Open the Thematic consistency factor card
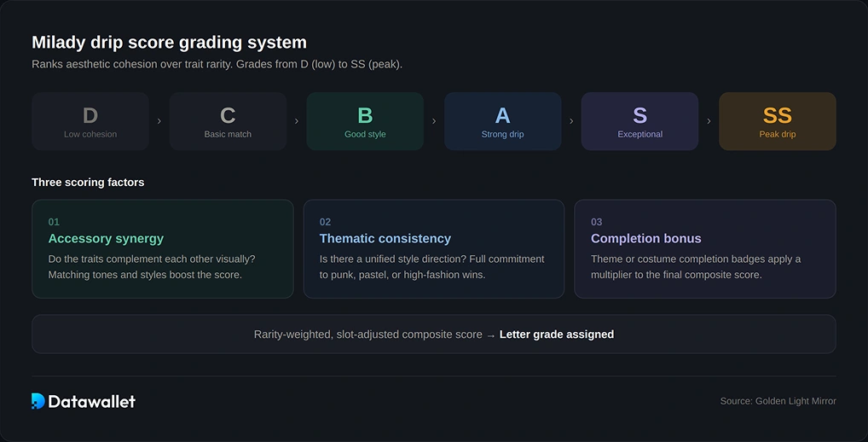This screenshot has height=442, width=868. tap(434, 248)
